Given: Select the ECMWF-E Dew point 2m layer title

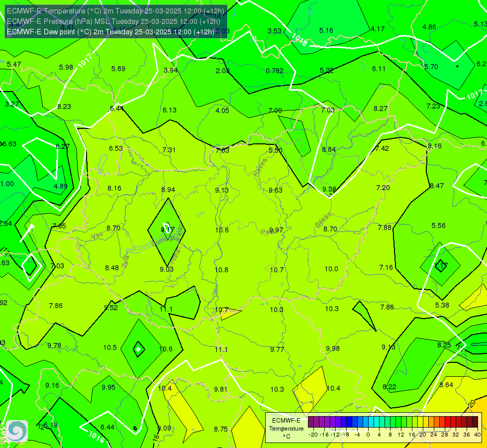Looking at the screenshot, I should tap(110, 32).
